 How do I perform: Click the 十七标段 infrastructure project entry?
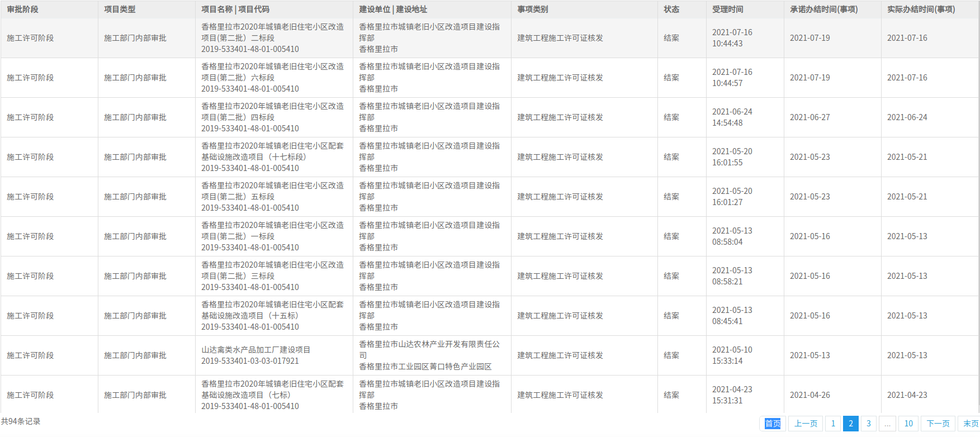tap(272, 151)
